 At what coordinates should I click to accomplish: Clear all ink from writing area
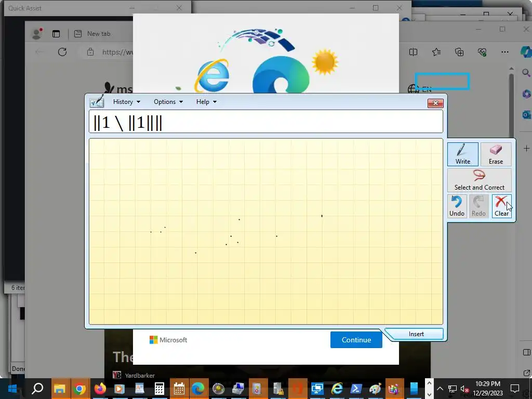501,206
